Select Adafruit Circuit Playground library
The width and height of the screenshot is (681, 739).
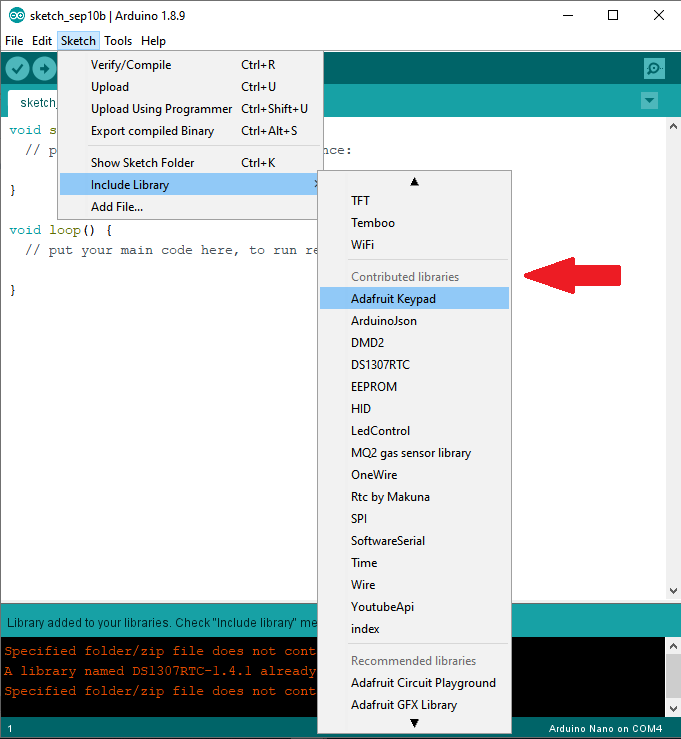(x=414, y=683)
